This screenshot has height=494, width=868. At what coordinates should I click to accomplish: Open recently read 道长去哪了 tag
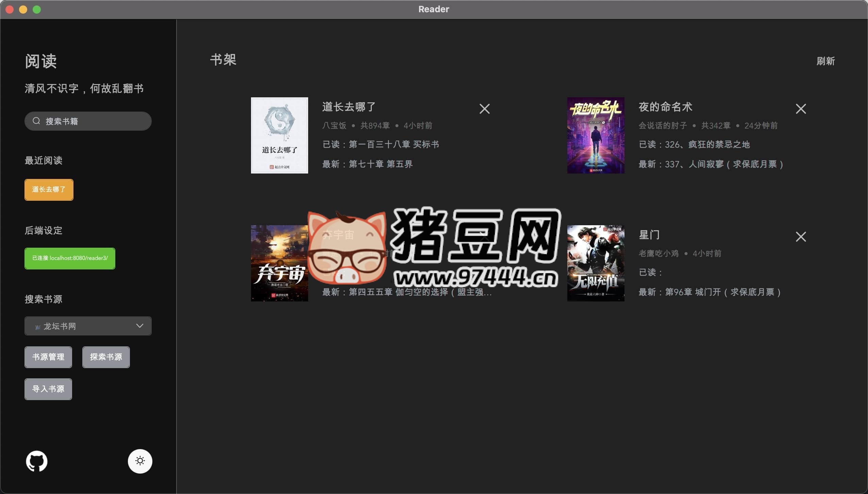(49, 190)
